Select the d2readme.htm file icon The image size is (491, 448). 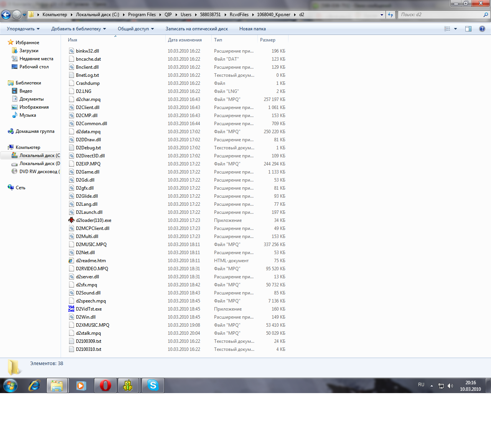point(71,261)
